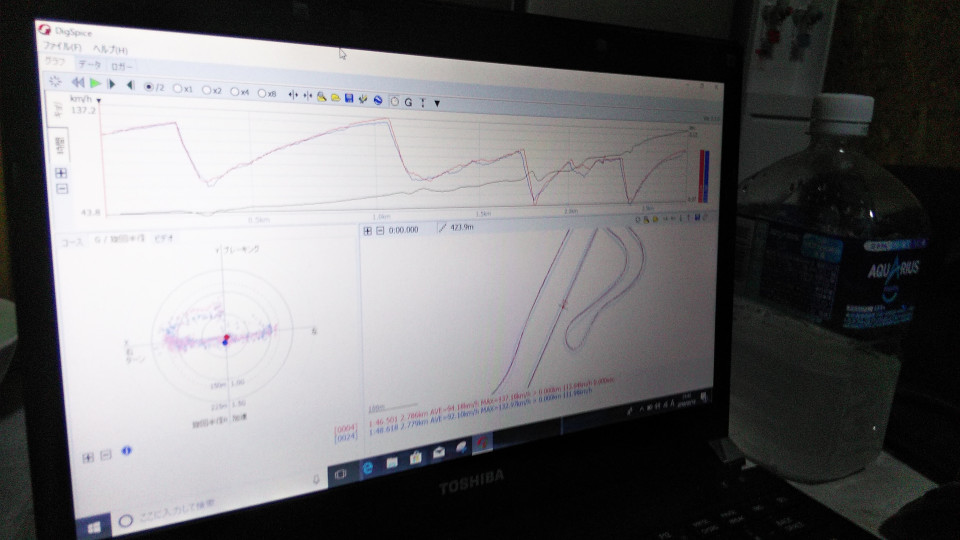Click the minus icon below the G circle
960x540 pixels.
(105, 455)
